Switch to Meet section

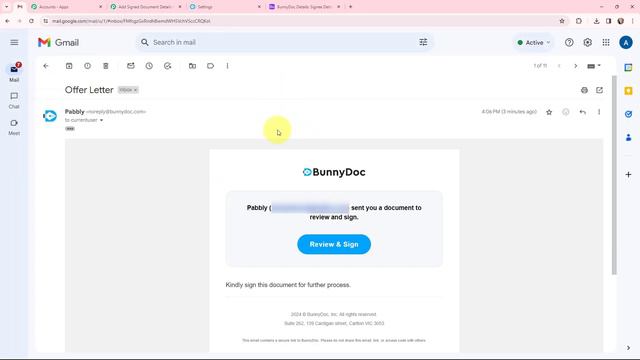click(x=14, y=127)
